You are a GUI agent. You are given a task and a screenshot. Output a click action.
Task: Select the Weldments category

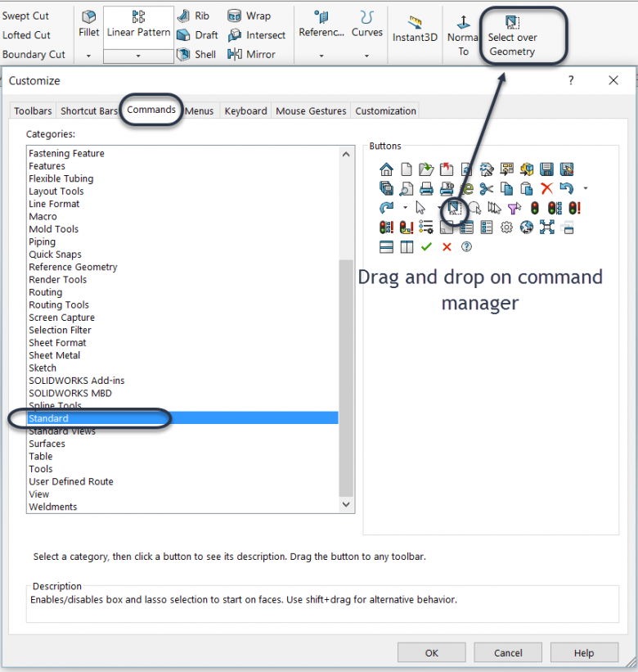[183, 507]
